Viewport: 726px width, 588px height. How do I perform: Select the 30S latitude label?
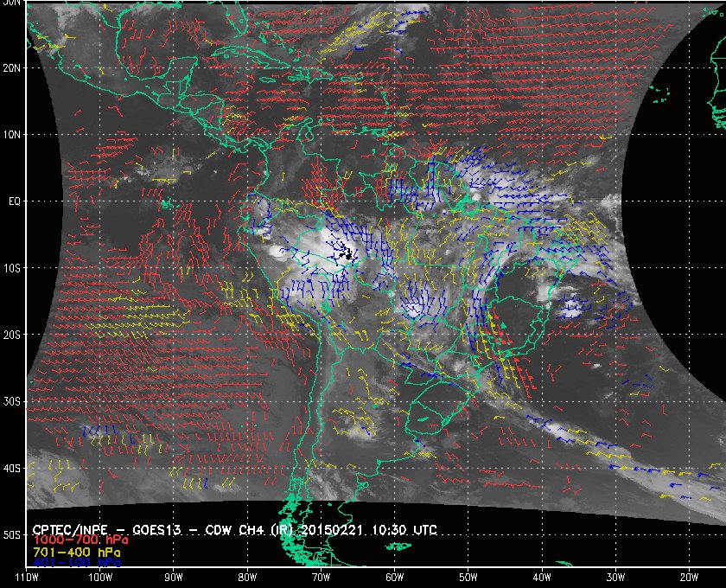(11, 401)
